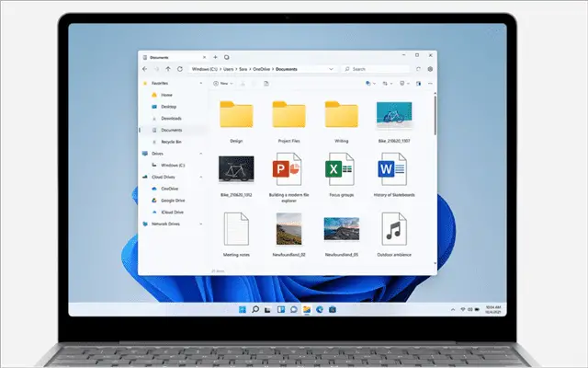This screenshot has width=588, height=368.
Task: Open the Sort options dropdown
Action: 387,84
